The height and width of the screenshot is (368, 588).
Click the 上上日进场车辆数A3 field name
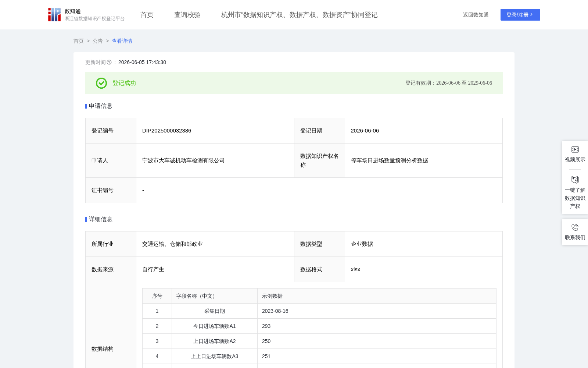point(215,356)
